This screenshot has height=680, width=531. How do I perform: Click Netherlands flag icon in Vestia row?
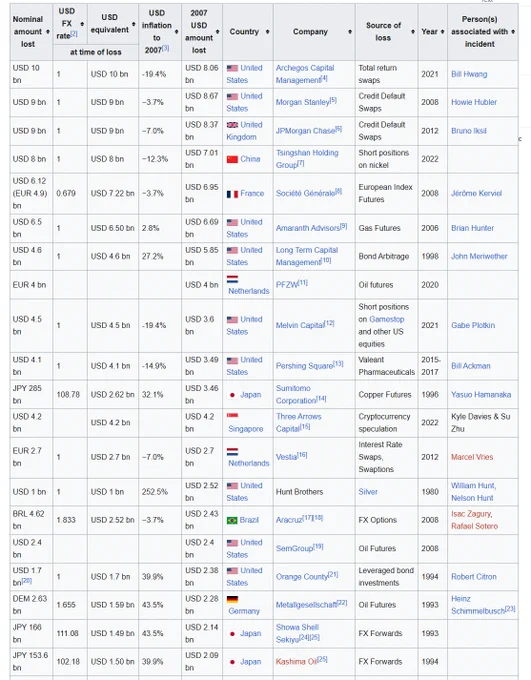pos(232,451)
